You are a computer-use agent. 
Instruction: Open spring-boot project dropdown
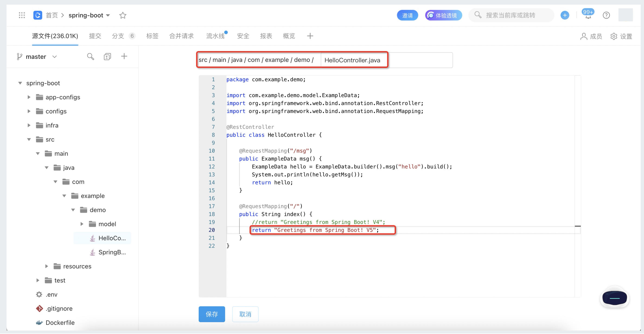pos(89,16)
